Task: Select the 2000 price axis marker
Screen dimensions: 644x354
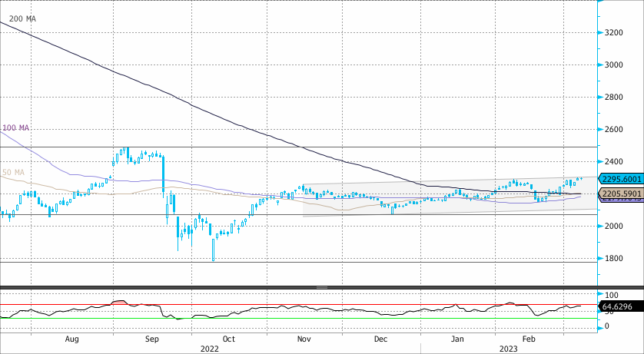Action: (x=614, y=227)
